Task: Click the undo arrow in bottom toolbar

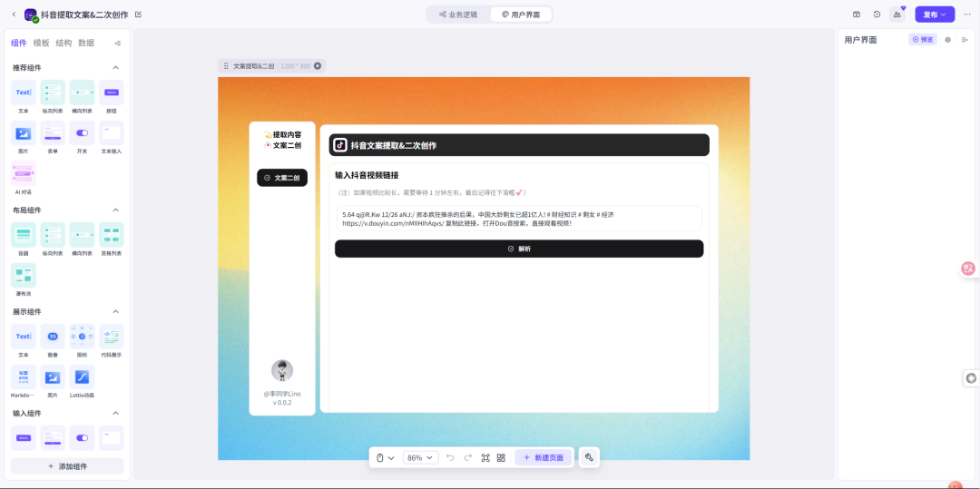Action: coord(450,458)
